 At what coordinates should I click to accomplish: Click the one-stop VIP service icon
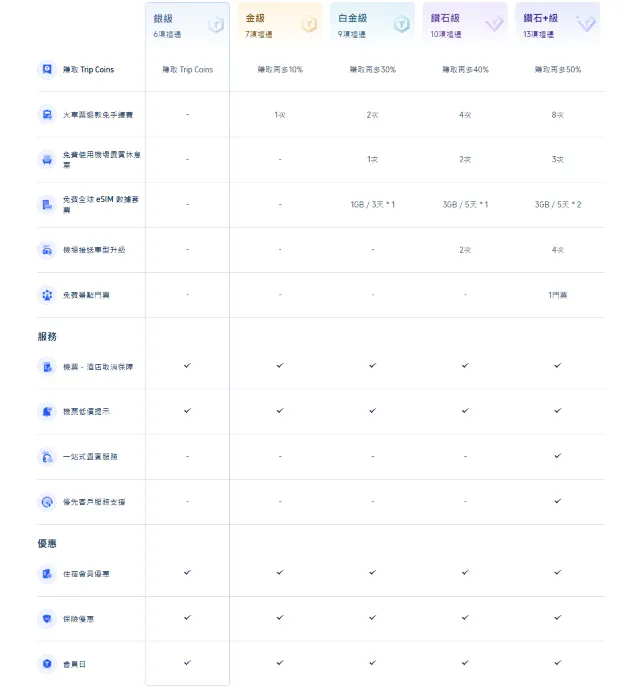point(47,457)
